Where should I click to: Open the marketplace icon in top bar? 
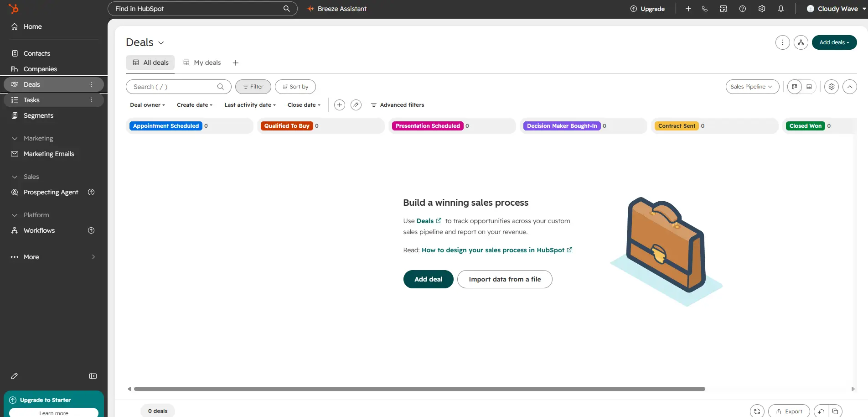723,9
